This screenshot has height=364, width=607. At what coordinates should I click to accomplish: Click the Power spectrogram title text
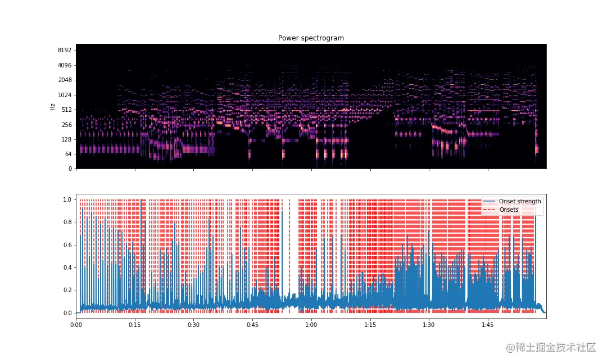[x=311, y=38]
